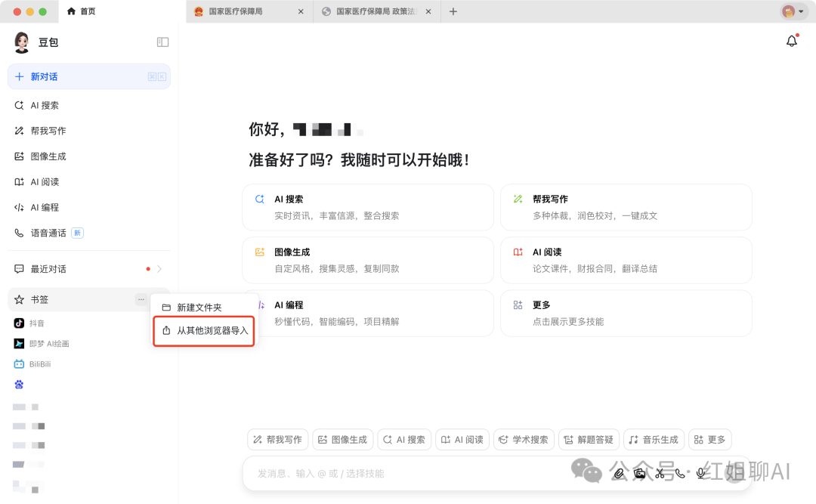Select 帮我写作 in the sidebar
Viewport: 816px width, 504px height.
point(89,131)
